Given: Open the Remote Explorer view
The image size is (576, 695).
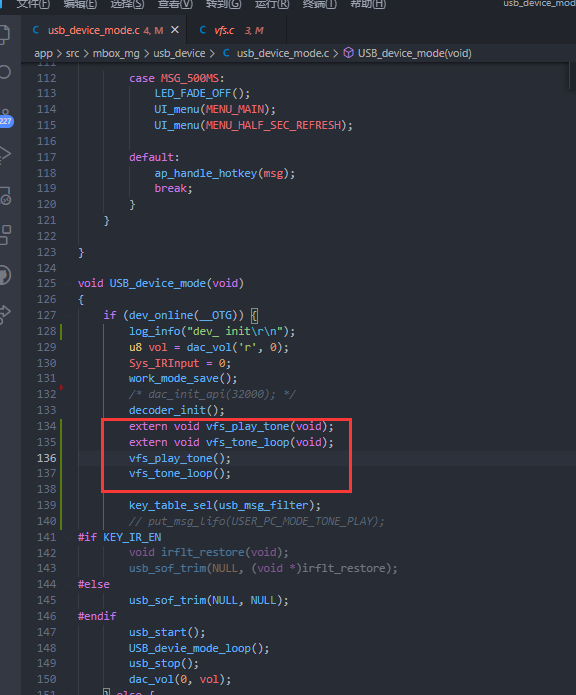Looking at the screenshot, I should (x=5, y=195).
